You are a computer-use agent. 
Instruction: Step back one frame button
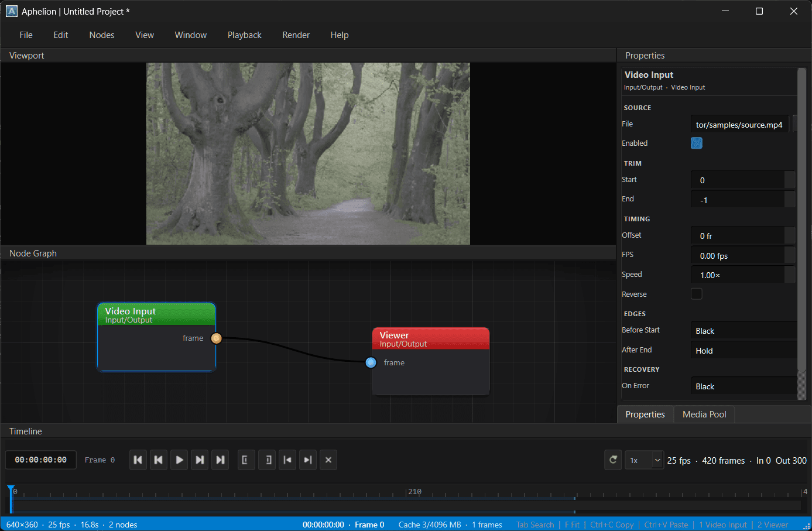tap(159, 460)
